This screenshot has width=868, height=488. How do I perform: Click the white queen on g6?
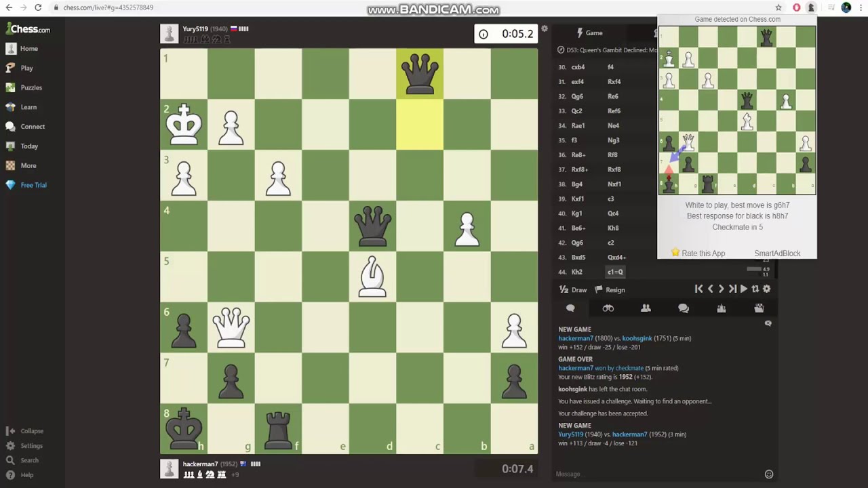231,327
